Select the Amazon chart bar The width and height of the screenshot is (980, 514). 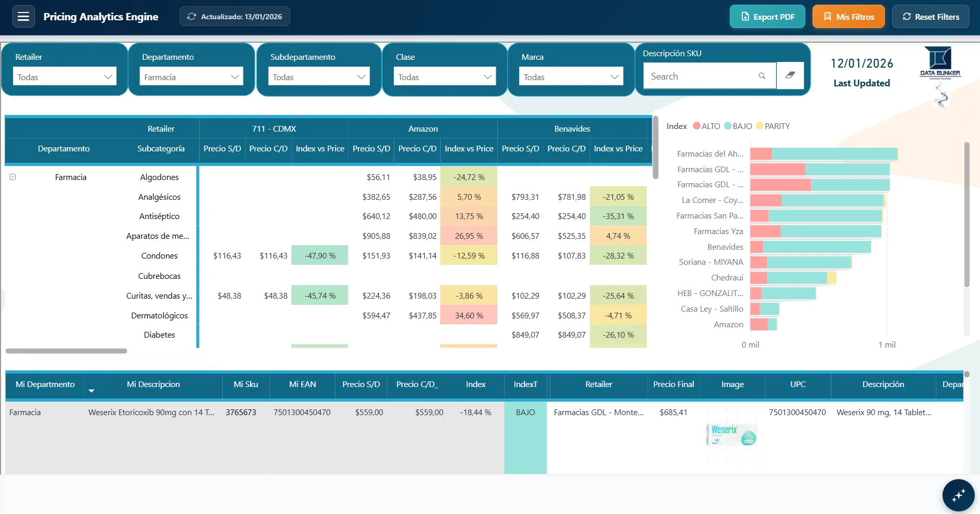(x=763, y=325)
